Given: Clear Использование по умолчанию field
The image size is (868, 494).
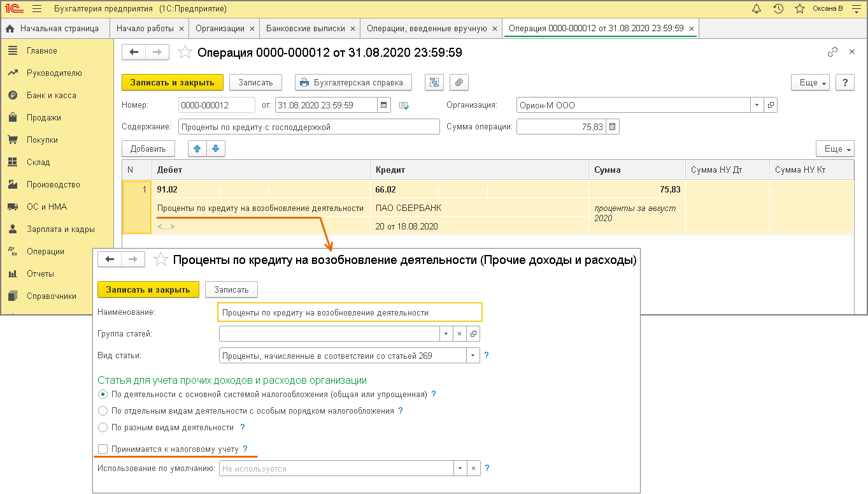Looking at the screenshot, I should (x=473, y=469).
